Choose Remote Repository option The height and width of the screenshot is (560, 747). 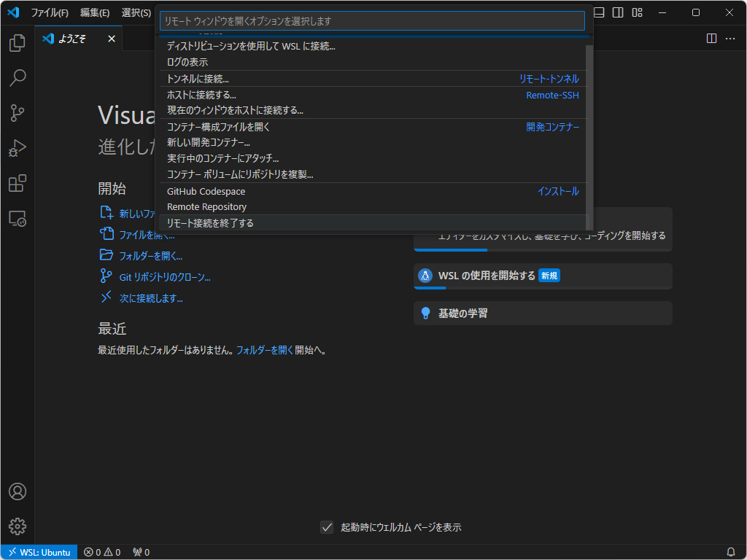[374, 206]
